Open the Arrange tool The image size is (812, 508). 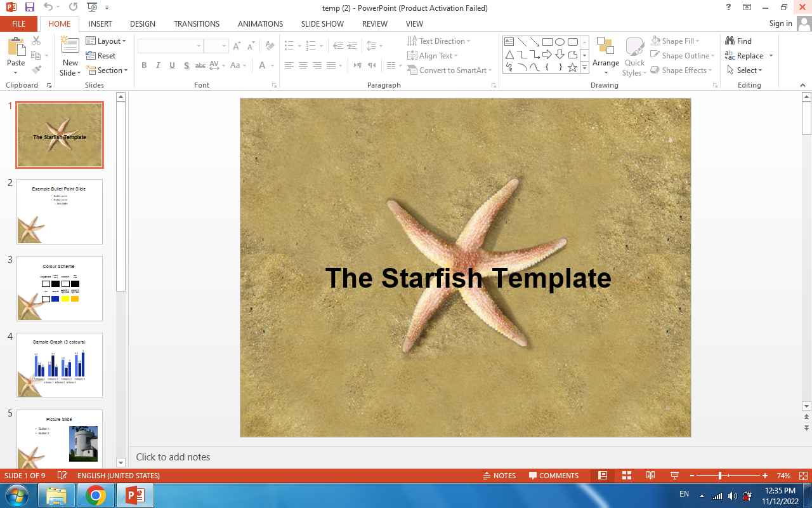[x=605, y=56]
